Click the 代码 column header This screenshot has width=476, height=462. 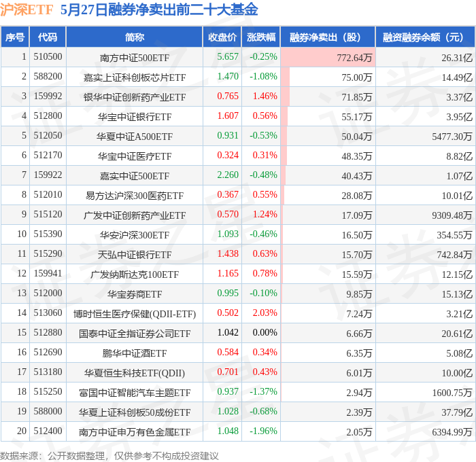48,37
